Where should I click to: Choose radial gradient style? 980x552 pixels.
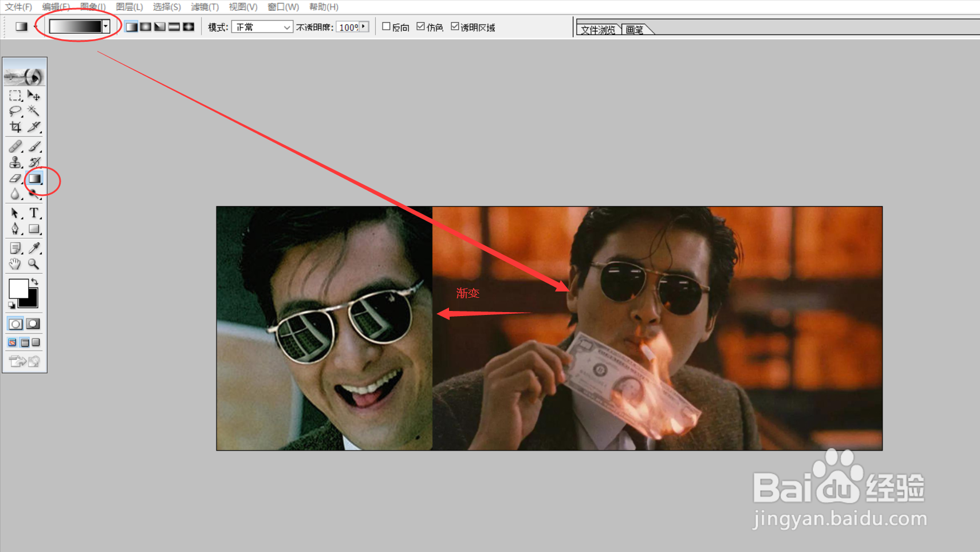145,27
